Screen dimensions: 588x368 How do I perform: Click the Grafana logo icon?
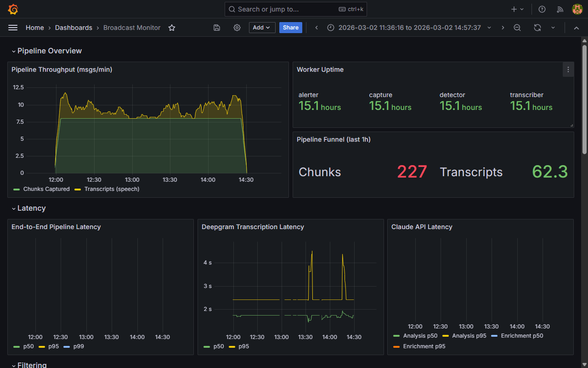pos(13,9)
